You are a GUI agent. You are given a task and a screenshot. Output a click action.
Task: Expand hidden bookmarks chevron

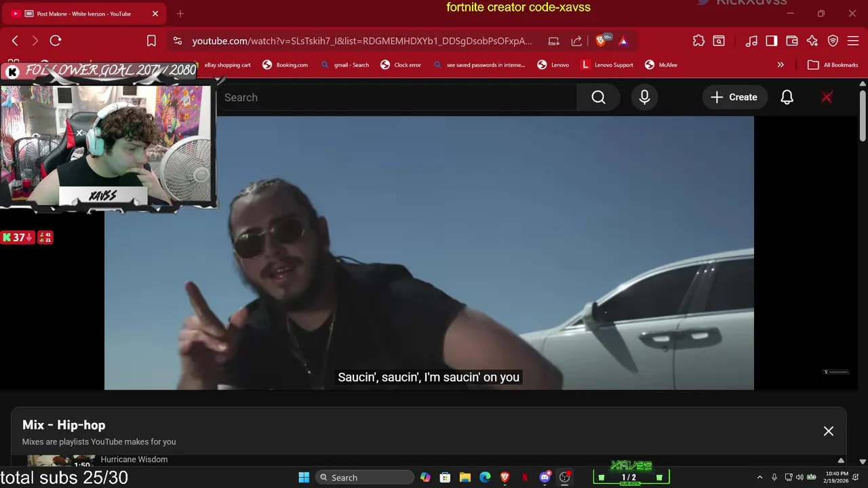click(781, 65)
